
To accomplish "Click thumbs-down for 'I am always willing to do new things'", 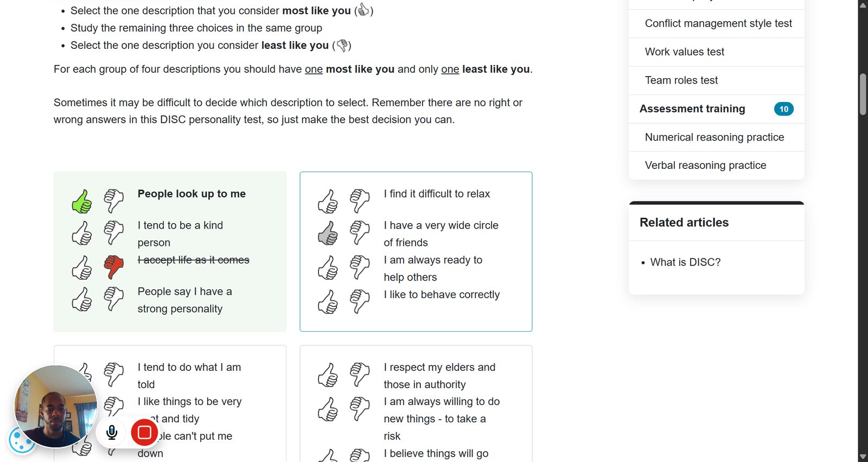I will (360, 409).
